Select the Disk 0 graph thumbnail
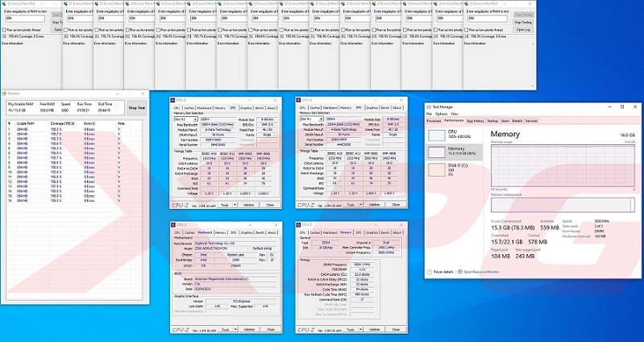 pos(436,169)
